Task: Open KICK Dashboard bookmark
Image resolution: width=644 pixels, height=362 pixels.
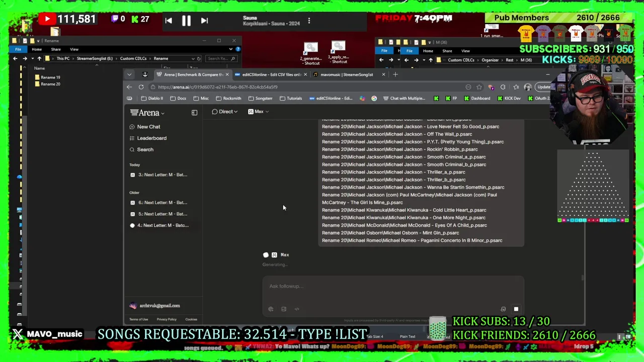Action: click(x=477, y=99)
